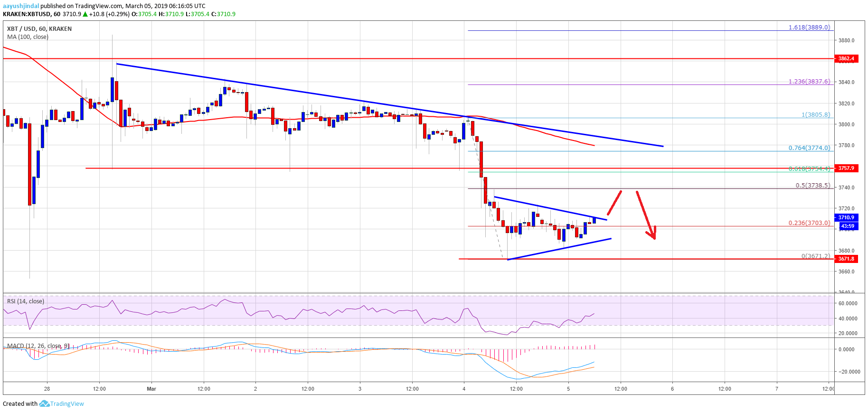Viewport: 868px width, 412px height.
Task: Click the Fibonacci 0.764(3774.0) label
Action: [809, 148]
